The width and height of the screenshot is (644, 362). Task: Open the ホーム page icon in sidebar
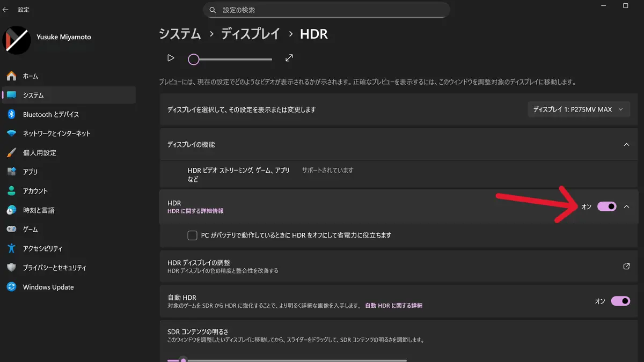tap(12, 76)
